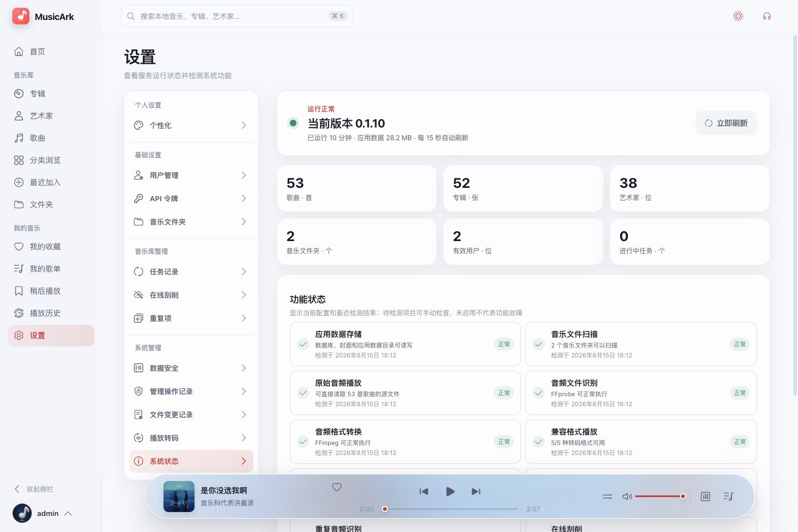
Task: Expand 个性化 settings chevron
Action: pyautogui.click(x=244, y=125)
